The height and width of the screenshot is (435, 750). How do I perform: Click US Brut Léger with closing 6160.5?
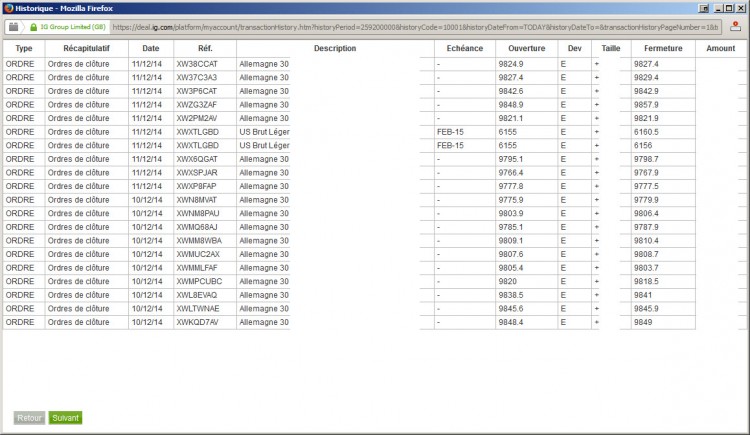[265, 132]
